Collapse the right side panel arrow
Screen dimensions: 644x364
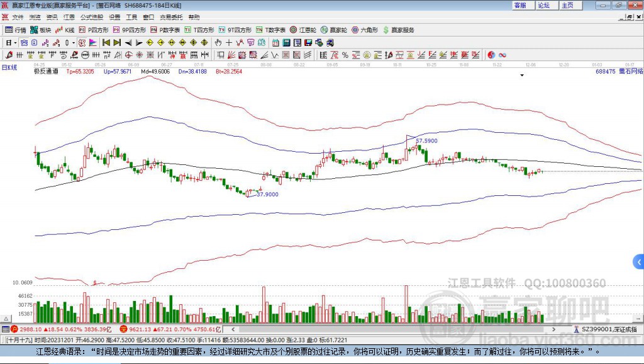639,262
